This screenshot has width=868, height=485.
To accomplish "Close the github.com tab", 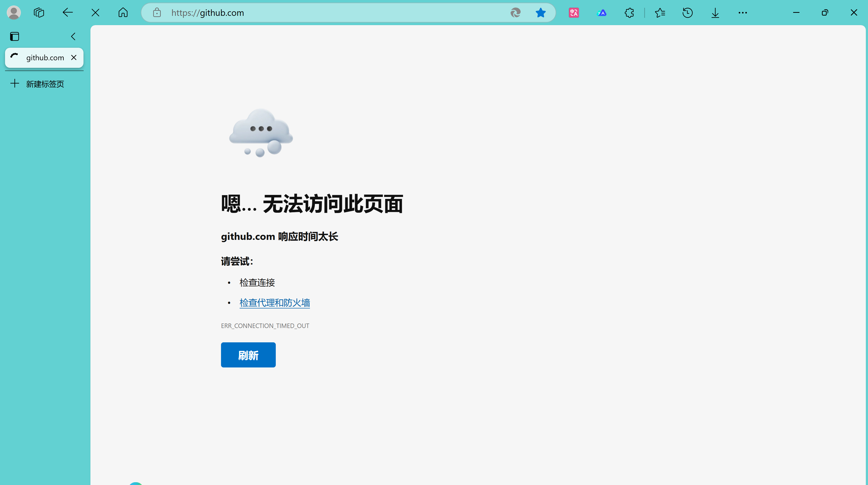I will 74,58.
